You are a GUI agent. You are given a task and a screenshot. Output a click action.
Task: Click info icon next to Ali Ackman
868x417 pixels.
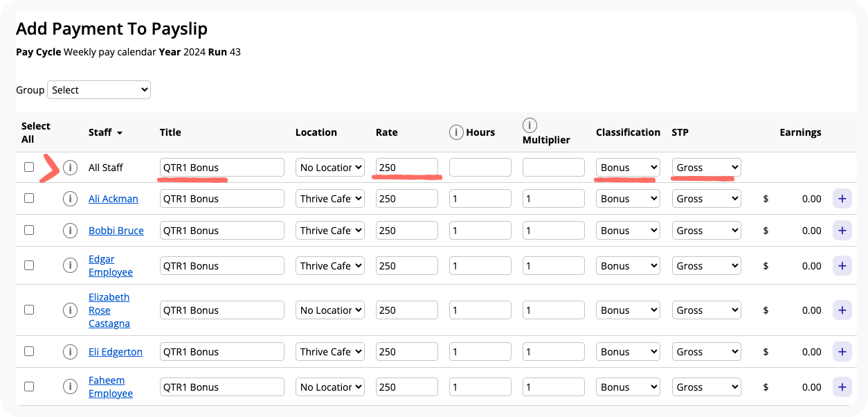(x=70, y=199)
